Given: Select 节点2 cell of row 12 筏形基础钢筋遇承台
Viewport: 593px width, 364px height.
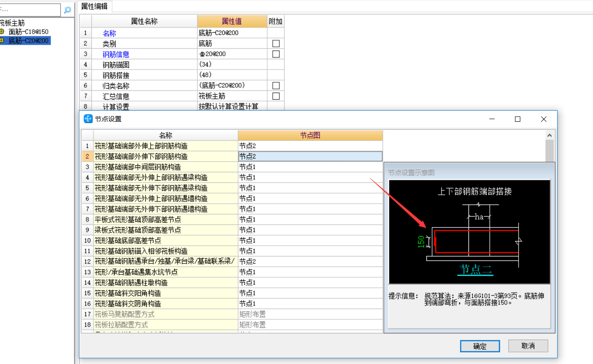Looking at the screenshot, I should pyautogui.click(x=310, y=262).
